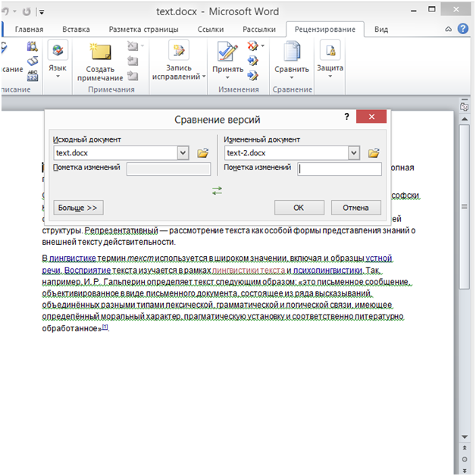476x476 pixels.
Task: Click the Запись исправлений track changes icon
Action: tap(179, 50)
